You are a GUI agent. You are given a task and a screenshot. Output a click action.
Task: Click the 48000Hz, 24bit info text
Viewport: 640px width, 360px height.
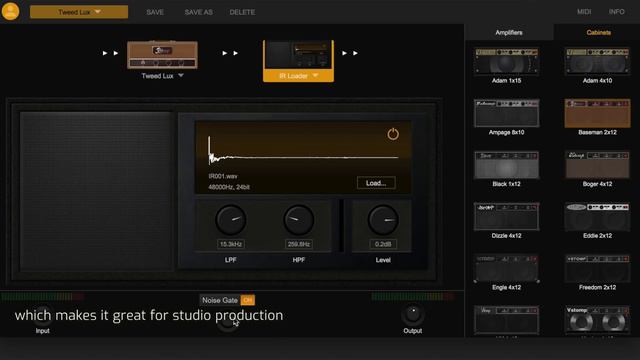click(x=229, y=187)
